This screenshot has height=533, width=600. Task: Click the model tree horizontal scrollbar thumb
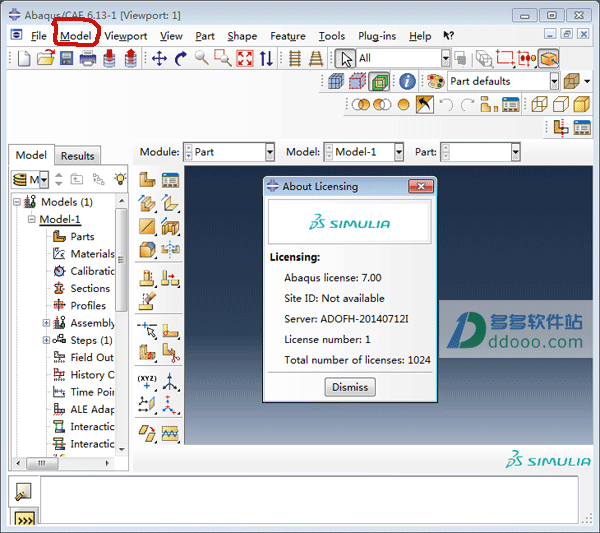(x=42, y=463)
